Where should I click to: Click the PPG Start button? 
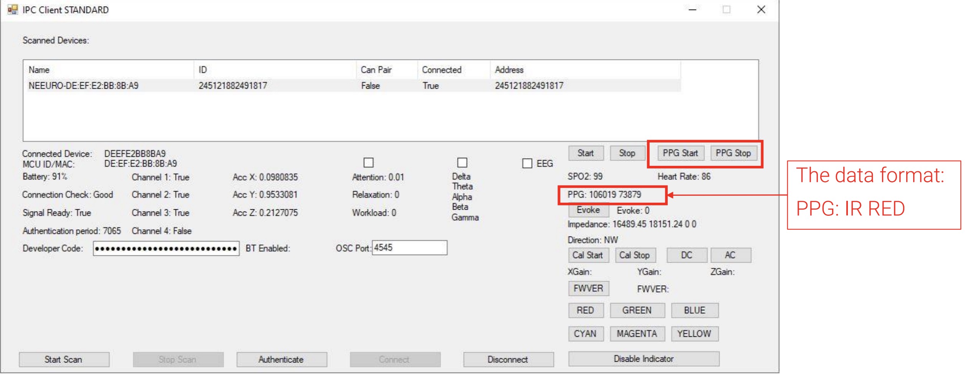[x=680, y=153]
